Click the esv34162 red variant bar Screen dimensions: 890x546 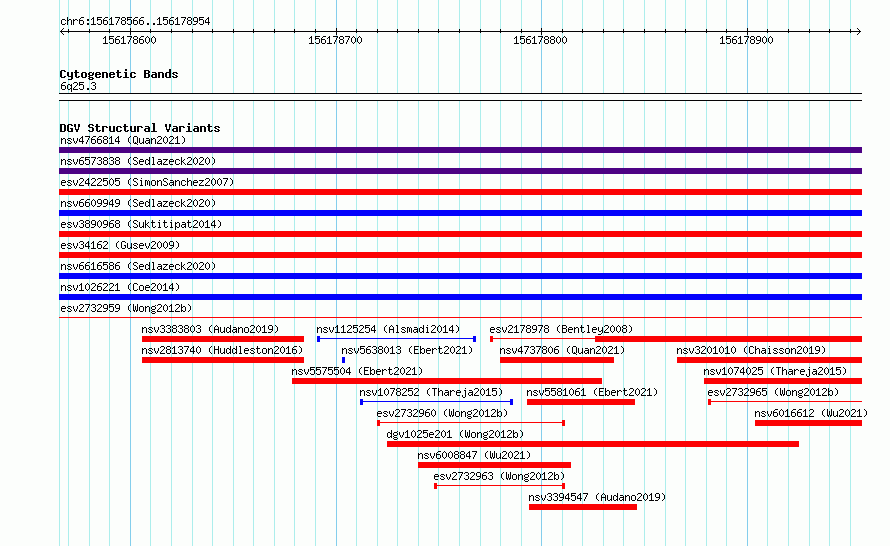point(460,255)
